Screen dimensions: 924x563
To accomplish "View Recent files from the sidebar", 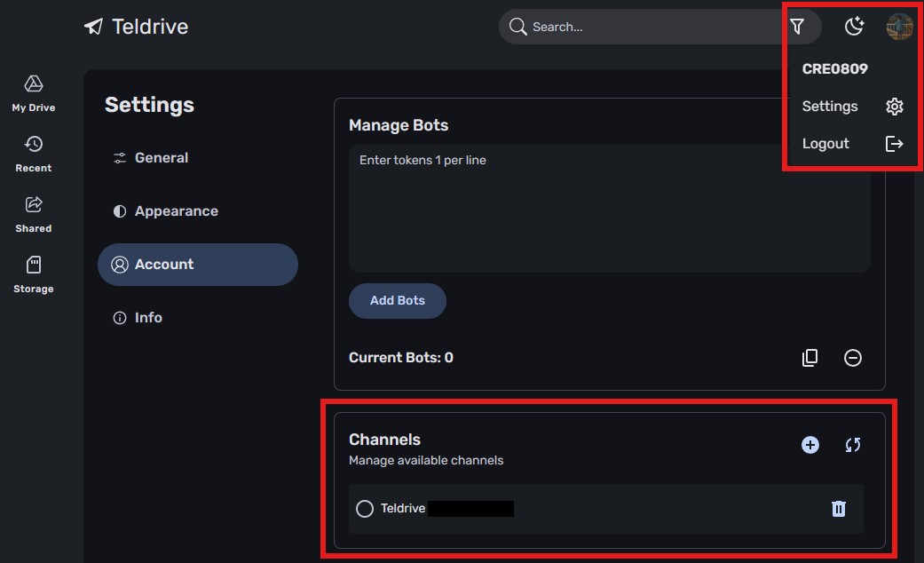I will click(x=33, y=152).
